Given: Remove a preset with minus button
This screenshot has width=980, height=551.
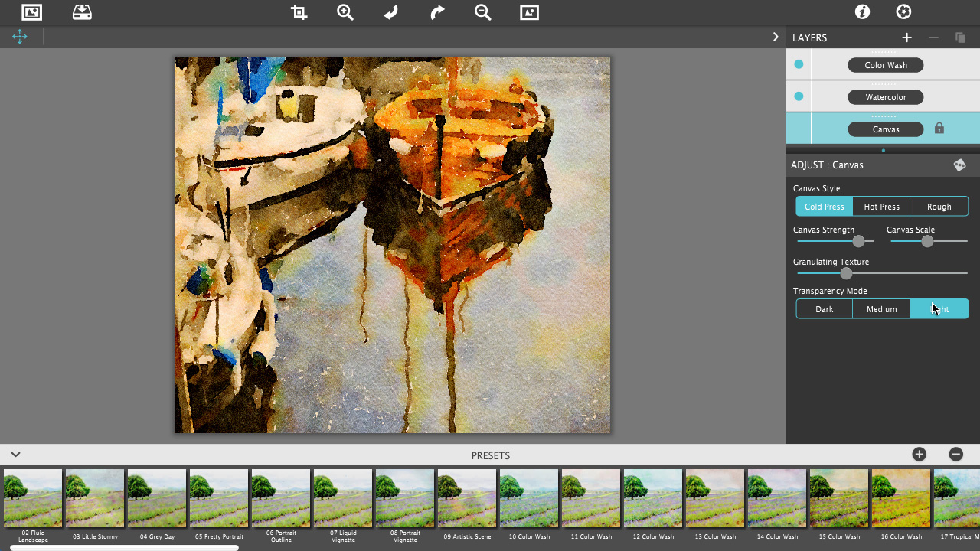Looking at the screenshot, I should click(x=956, y=455).
